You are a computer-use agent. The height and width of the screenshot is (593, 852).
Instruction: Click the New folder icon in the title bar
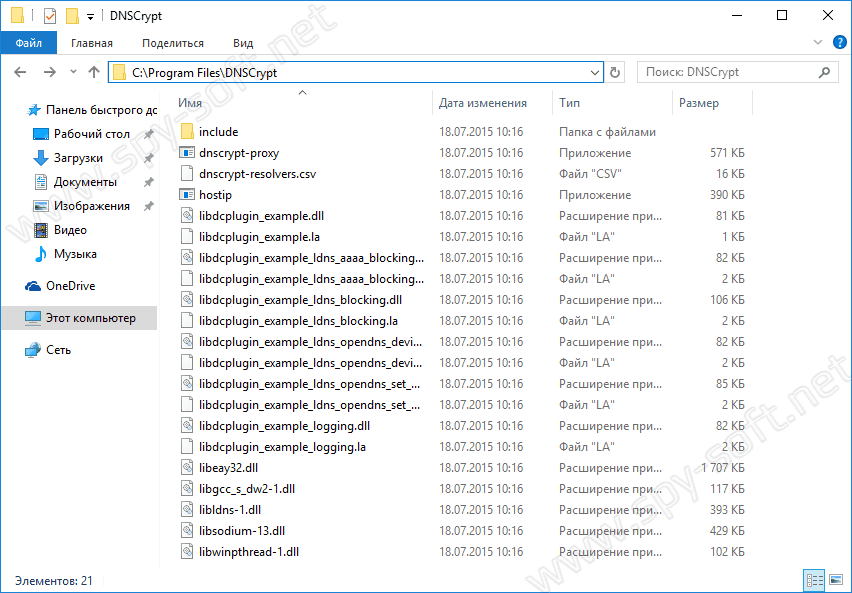72,16
